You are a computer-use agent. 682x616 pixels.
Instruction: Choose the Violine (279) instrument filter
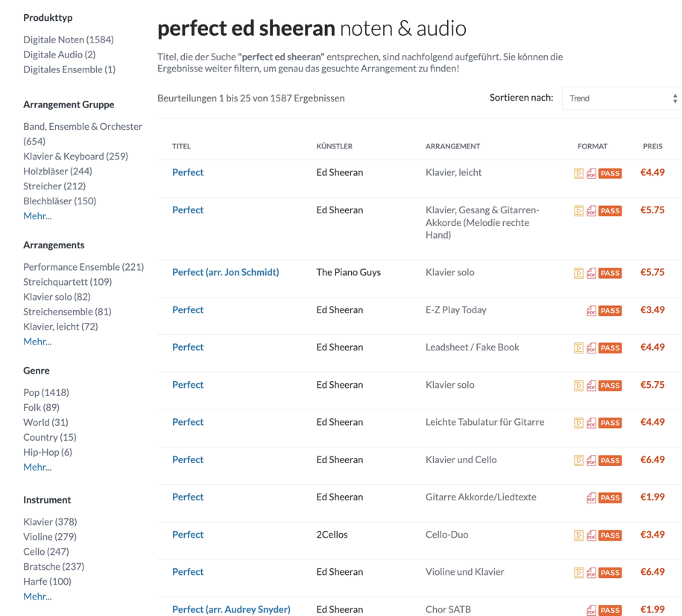point(50,537)
